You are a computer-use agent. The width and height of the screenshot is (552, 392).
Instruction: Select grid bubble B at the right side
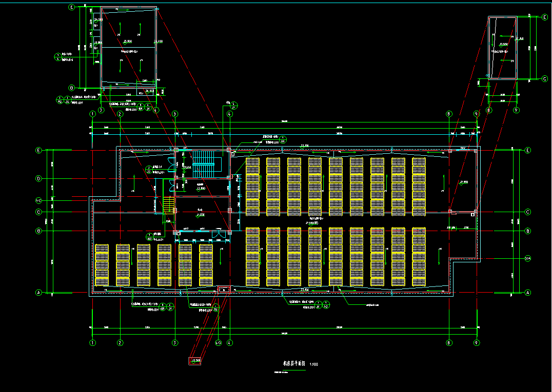pyautogui.click(x=527, y=231)
